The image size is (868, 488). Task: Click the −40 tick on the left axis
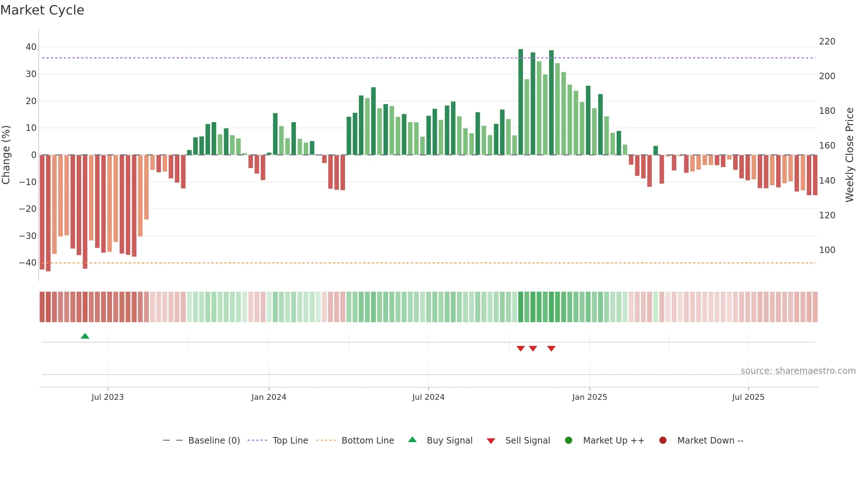click(28, 263)
